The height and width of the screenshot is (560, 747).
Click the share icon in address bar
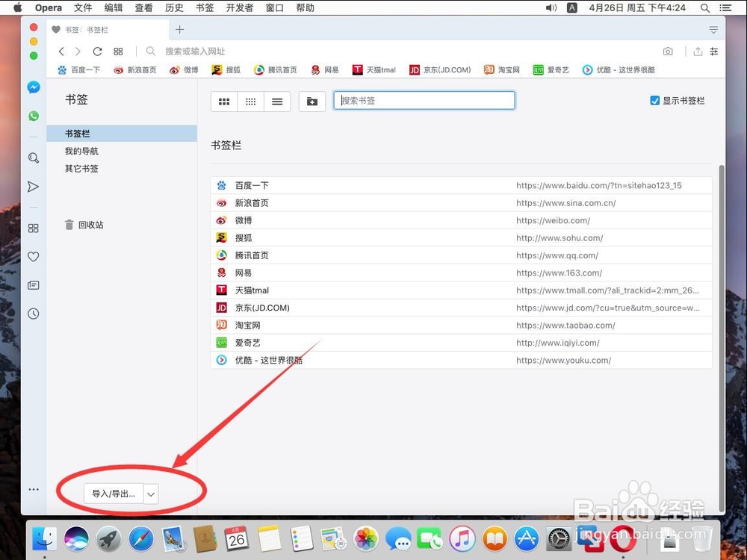tap(698, 52)
